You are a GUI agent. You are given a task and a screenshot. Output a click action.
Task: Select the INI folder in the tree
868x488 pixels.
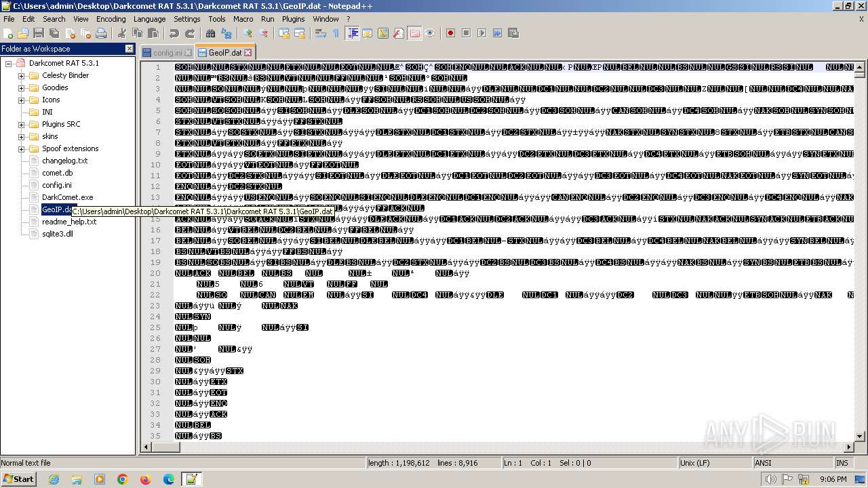47,112
